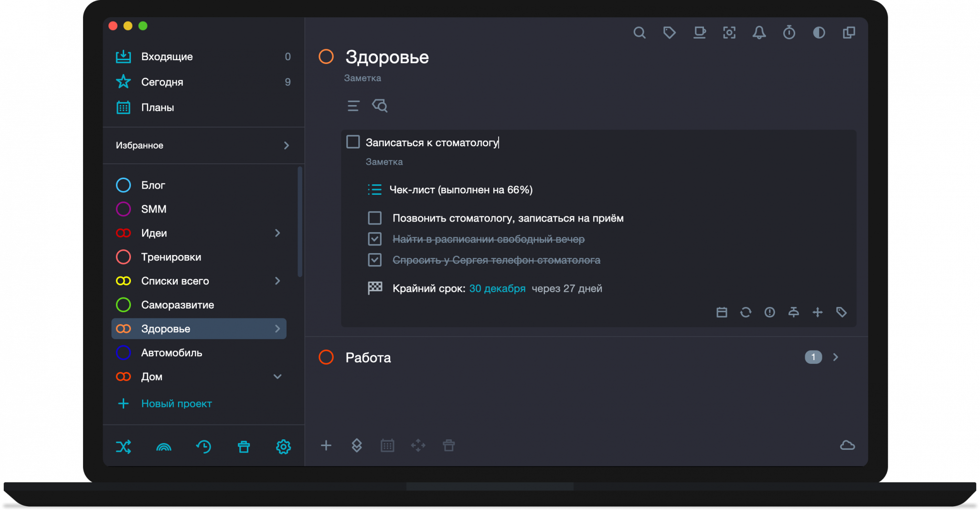Click the plus add icon in bottom toolbar
The width and height of the screenshot is (980, 510).
click(x=326, y=446)
